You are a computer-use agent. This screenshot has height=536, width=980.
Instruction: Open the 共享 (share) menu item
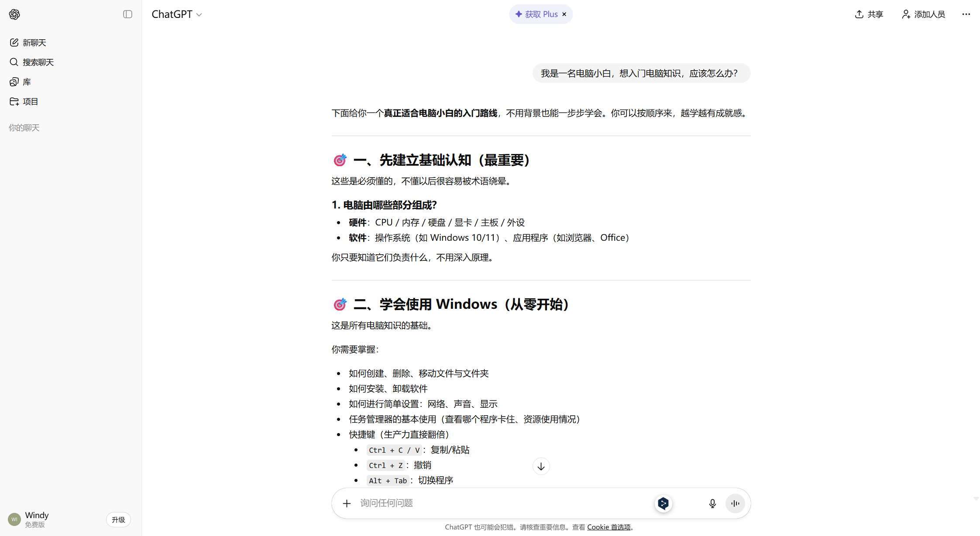[x=868, y=14]
